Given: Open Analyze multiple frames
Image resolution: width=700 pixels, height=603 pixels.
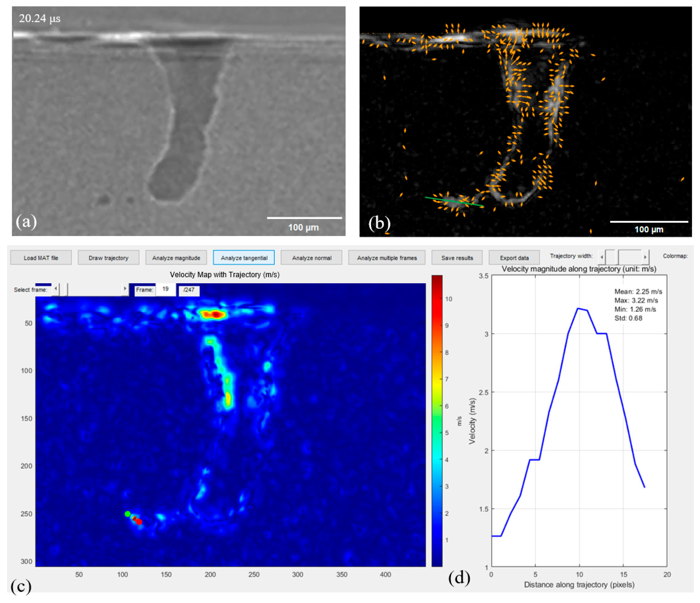Looking at the screenshot, I should (x=387, y=258).
